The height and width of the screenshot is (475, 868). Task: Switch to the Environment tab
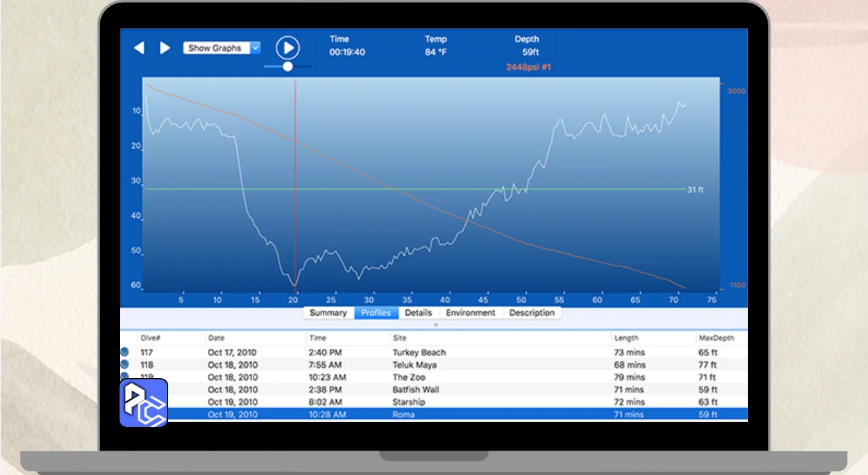pyautogui.click(x=471, y=313)
